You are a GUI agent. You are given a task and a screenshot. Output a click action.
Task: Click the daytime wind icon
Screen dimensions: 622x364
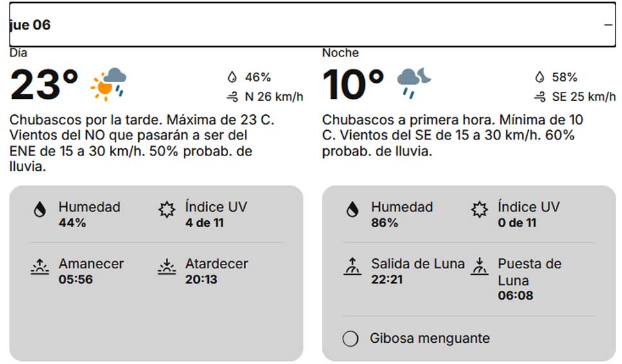coord(232,97)
